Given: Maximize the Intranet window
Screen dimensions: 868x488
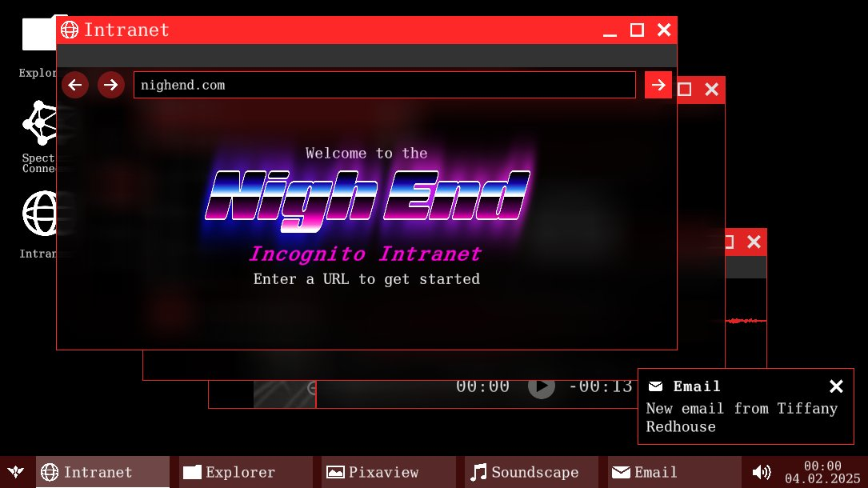Looking at the screenshot, I should [x=637, y=30].
